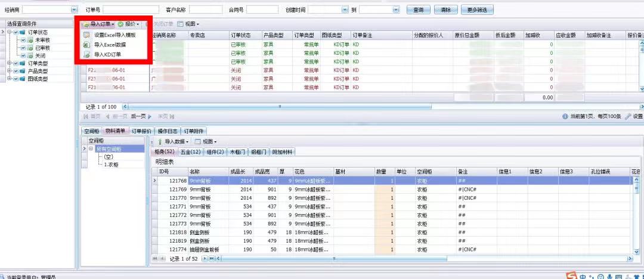Expand the 图纸类型 tree node

click(10, 79)
